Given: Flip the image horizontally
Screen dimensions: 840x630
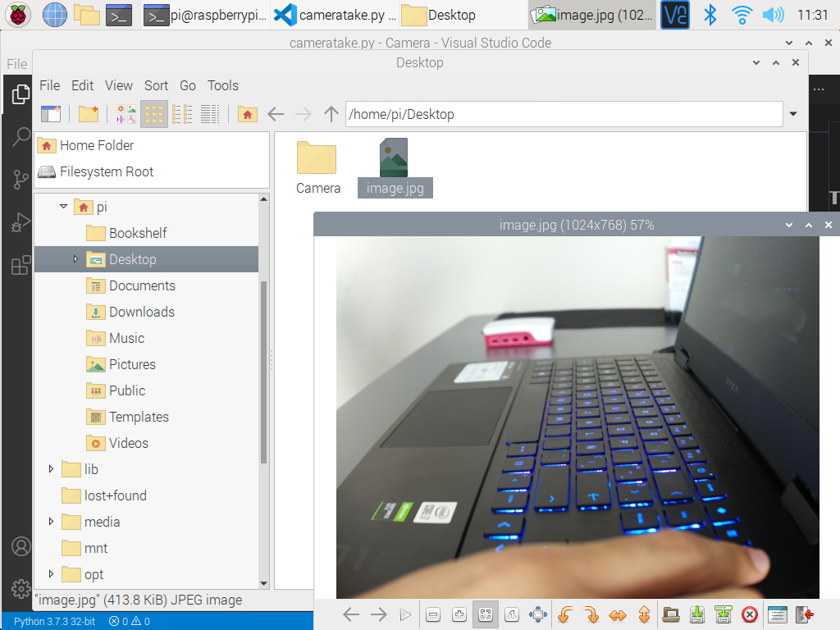Looking at the screenshot, I should click(618, 614).
